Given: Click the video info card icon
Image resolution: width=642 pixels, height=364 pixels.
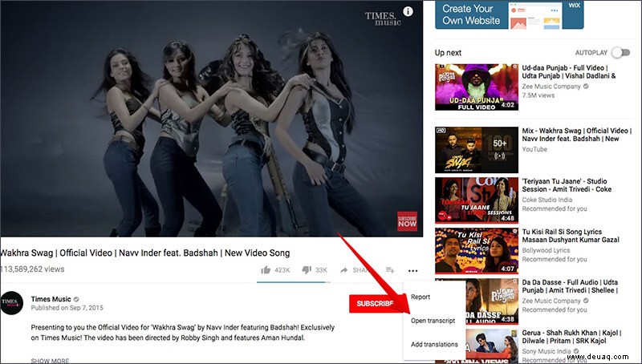Looking at the screenshot, I should 408,11.
